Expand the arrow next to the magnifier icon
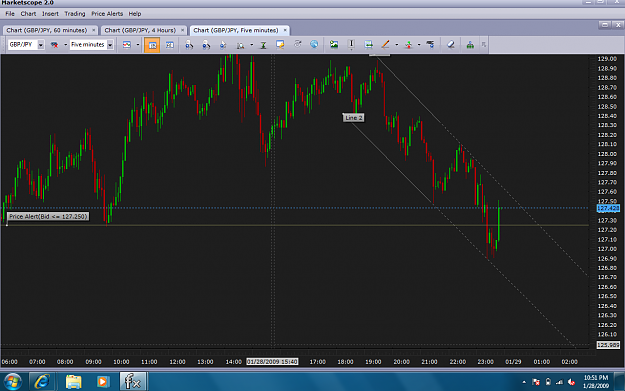Image resolution: width=625 pixels, height=391 pixels. 252,45
